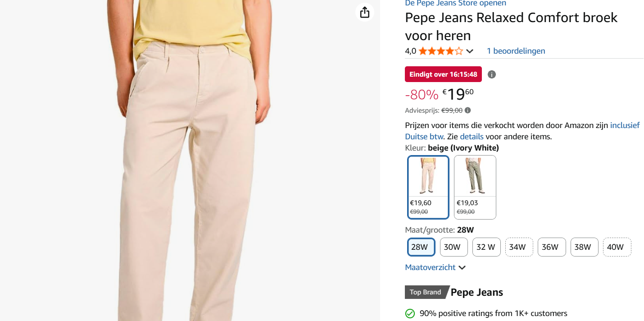The height and width of the screenshot is (321, 644).
Task: Open the '1 beoordelingen' reviews link
Action: (x=516, y=51)
